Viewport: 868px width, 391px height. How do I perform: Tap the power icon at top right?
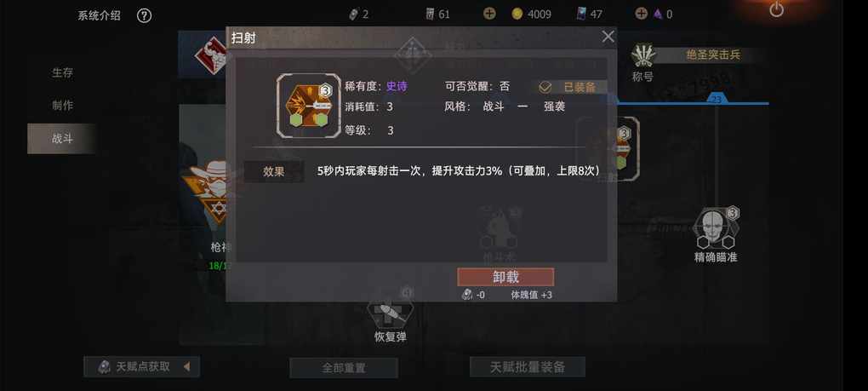point(777,9)
